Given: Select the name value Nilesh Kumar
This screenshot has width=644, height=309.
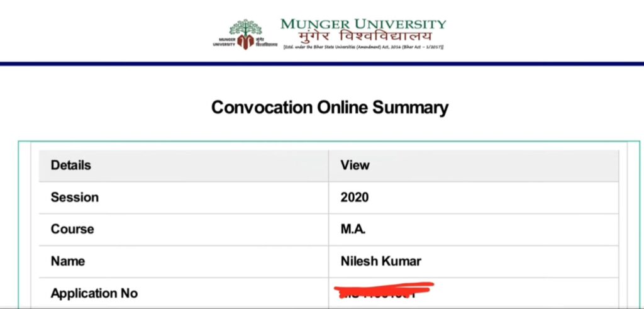Looking at the screenshot, I should [380, 261].
